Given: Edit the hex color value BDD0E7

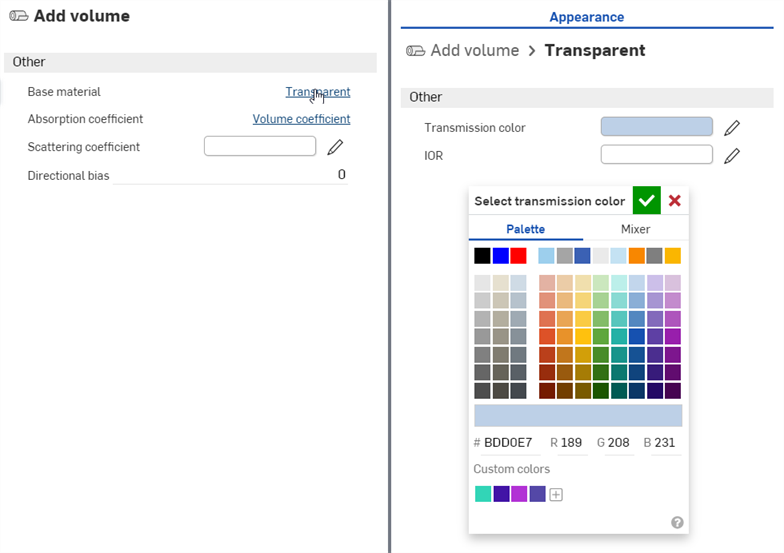Looking at the screenshot, I should pyautogui.click(x=510, y=443).
